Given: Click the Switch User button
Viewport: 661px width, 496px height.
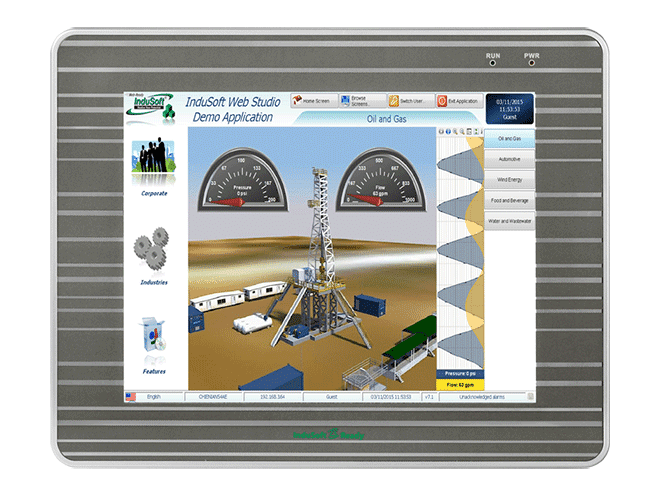Looking at the screenshot, I should click(411, 101).
